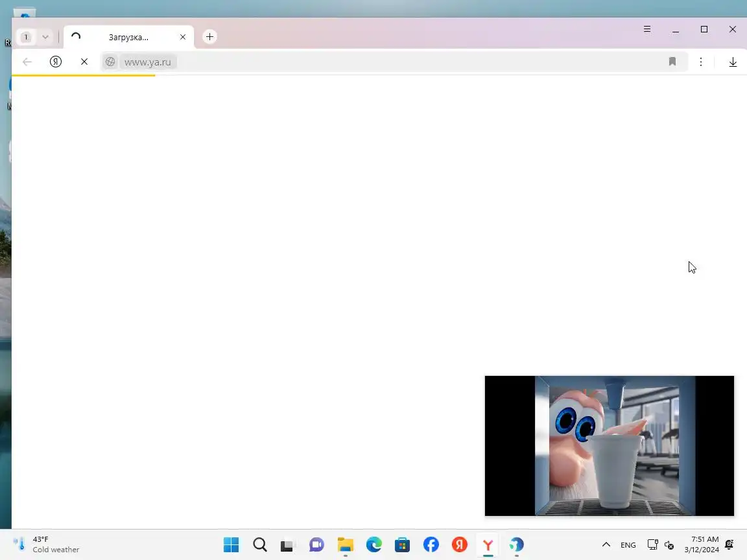
Task: Go back with the left arrow
Action: [x=27, y=62]
